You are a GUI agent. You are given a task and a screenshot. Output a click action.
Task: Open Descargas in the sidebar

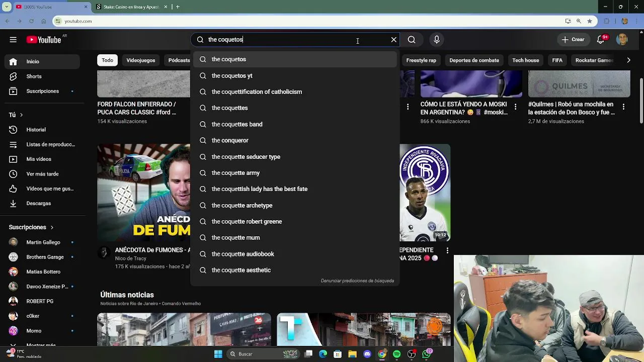tap(43, 203)
